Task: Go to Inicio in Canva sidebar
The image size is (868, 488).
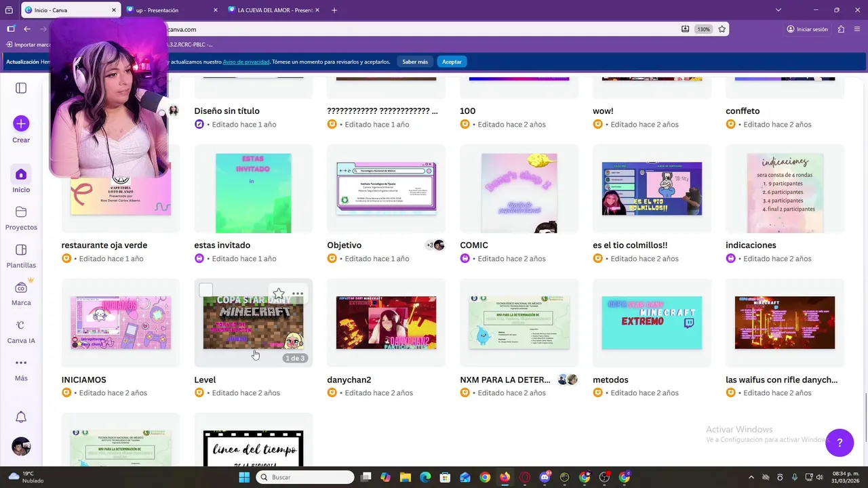Action: 21,179
